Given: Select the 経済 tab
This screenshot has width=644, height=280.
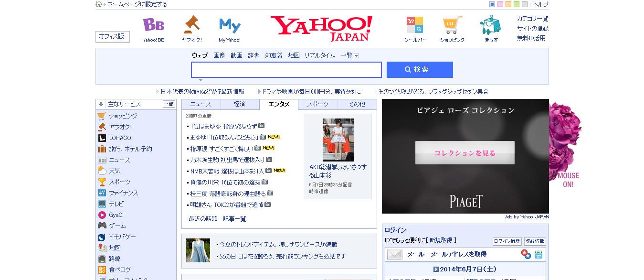Looking at the screenshot, I should pos(240,104).
